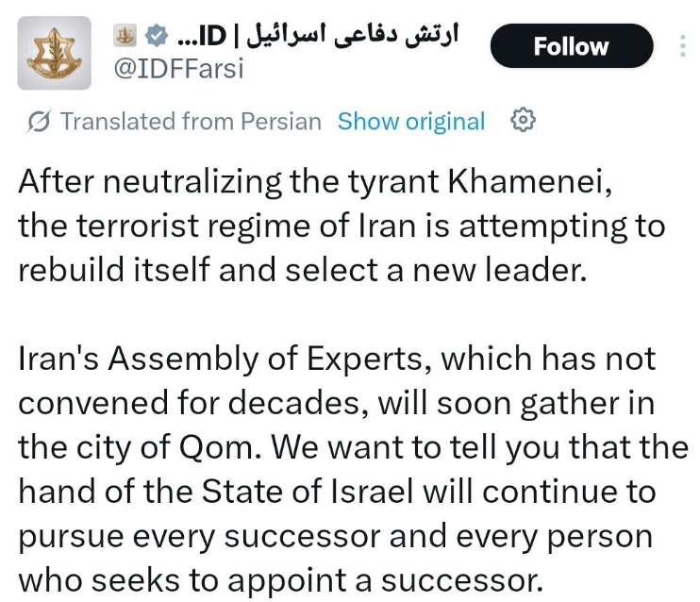Viewport: 700px width, 602px height.
Task: Click the line beginning 'pursue every successor'
Action: coord(335,536)
